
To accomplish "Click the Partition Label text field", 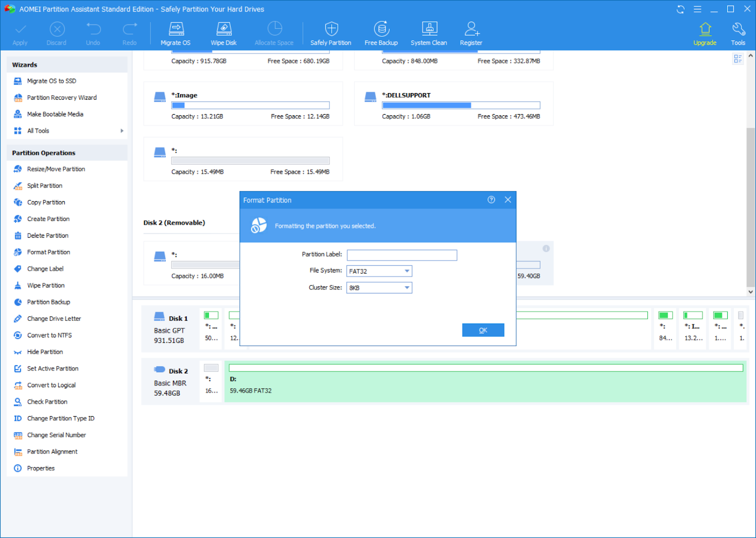I will [402, 255].
